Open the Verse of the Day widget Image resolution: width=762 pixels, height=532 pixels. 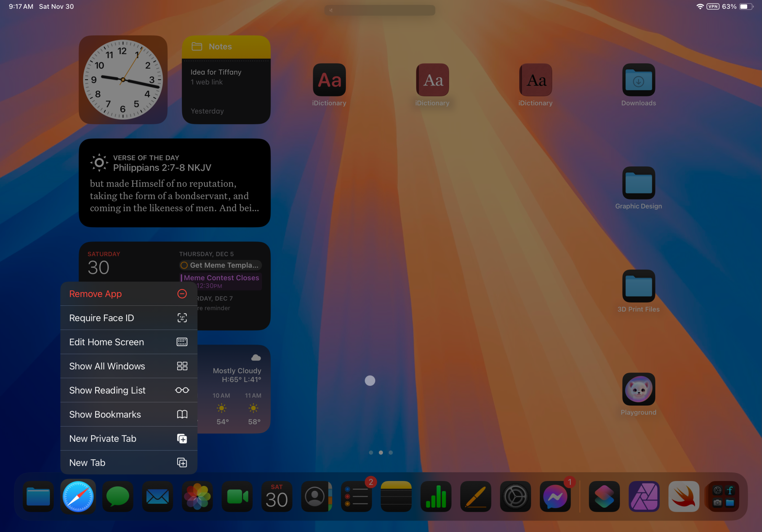click(x=174, y=183)
